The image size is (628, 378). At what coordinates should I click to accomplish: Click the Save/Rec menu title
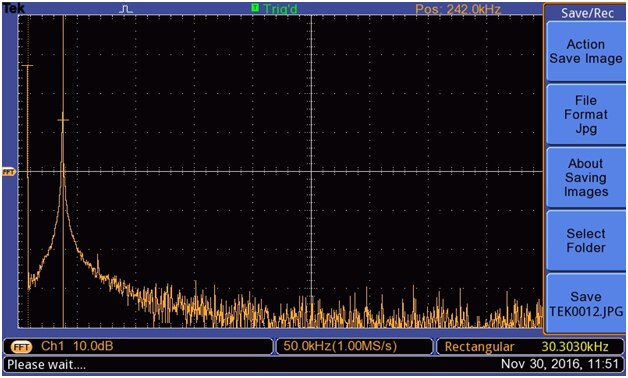tap(587, 13)
